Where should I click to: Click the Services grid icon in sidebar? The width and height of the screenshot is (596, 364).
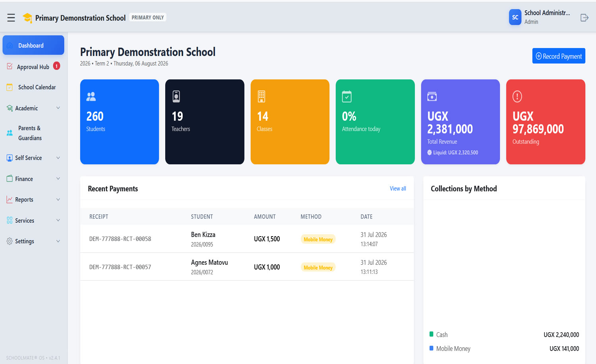tap(10, 220)
